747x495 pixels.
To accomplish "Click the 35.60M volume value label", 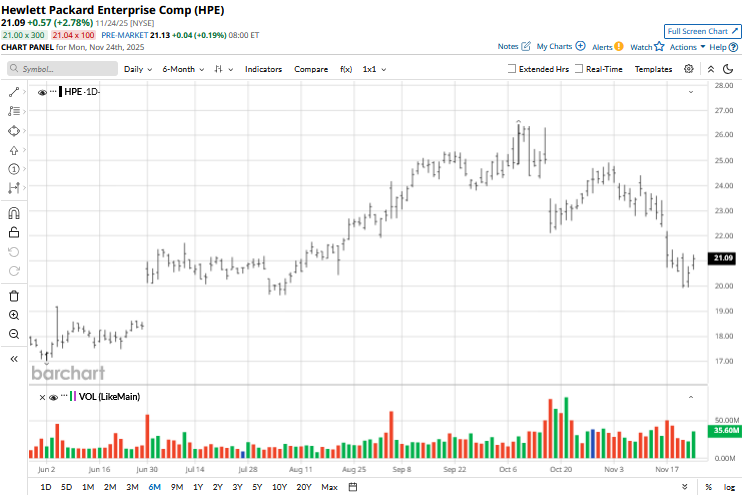I will coord(726,430).
